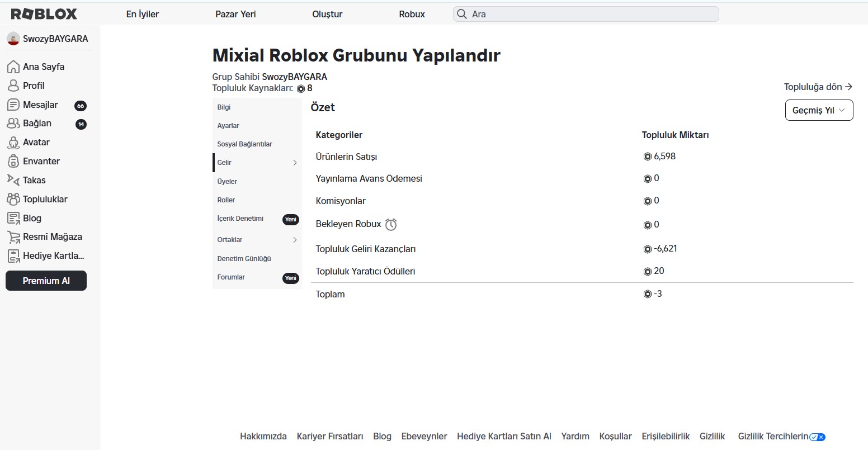868x450 pixels.
Task: Open the En İyiler top menu
Action: (143, 14)
